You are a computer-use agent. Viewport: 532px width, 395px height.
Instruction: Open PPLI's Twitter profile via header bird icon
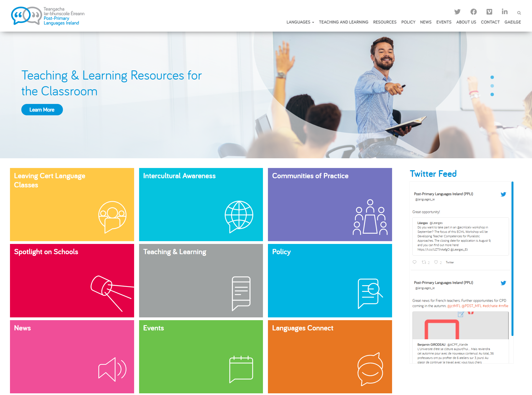457,12
